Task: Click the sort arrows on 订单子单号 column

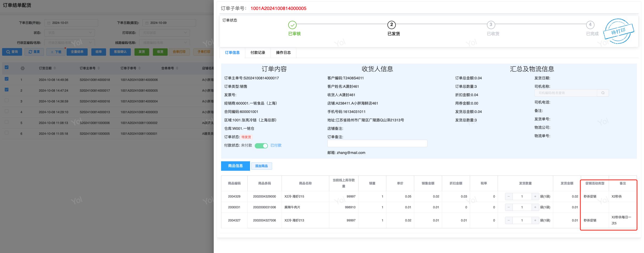Action: click(139, 68)
